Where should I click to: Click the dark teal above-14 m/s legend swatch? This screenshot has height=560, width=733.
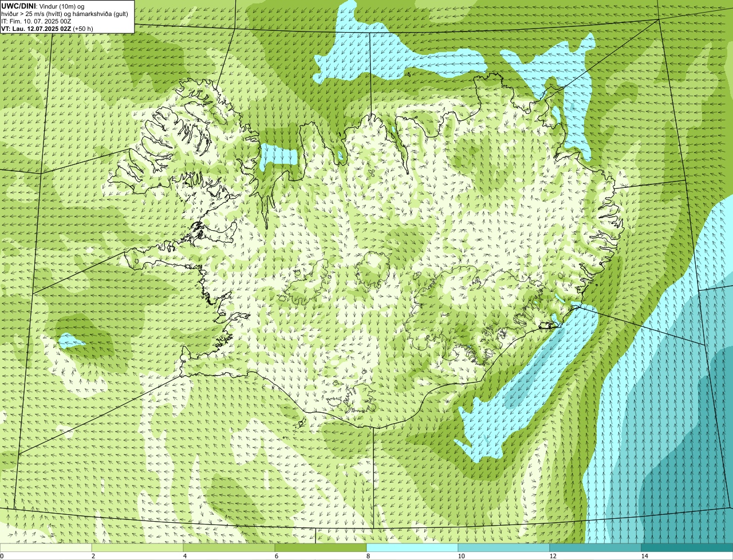[x=687, y=547]
